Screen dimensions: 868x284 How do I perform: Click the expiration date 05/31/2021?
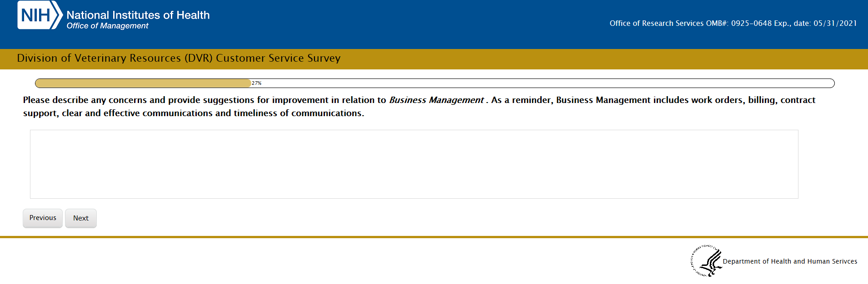coord(835,24)
